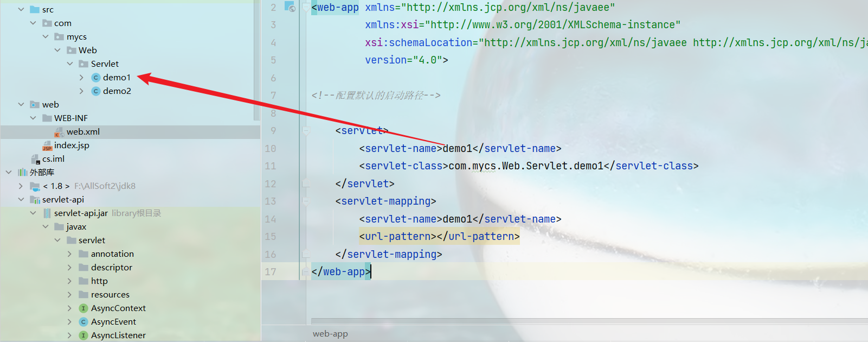Click the http package folder icon

click(x=83, y=281)
